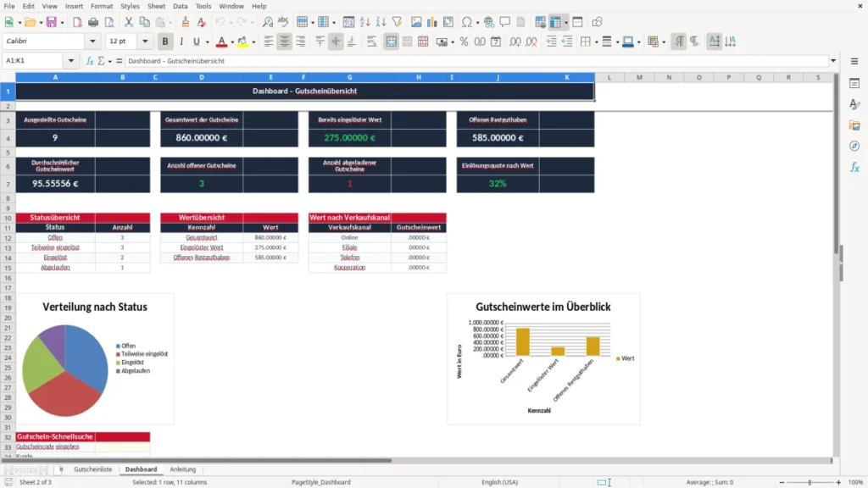Apply the red font color swatch

(x=221, y=42)
